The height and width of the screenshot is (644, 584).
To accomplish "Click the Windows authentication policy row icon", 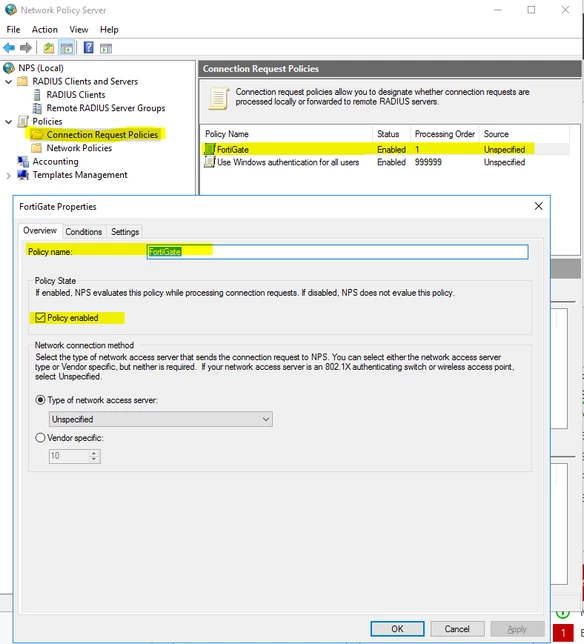I will click(x=209, y=162).
